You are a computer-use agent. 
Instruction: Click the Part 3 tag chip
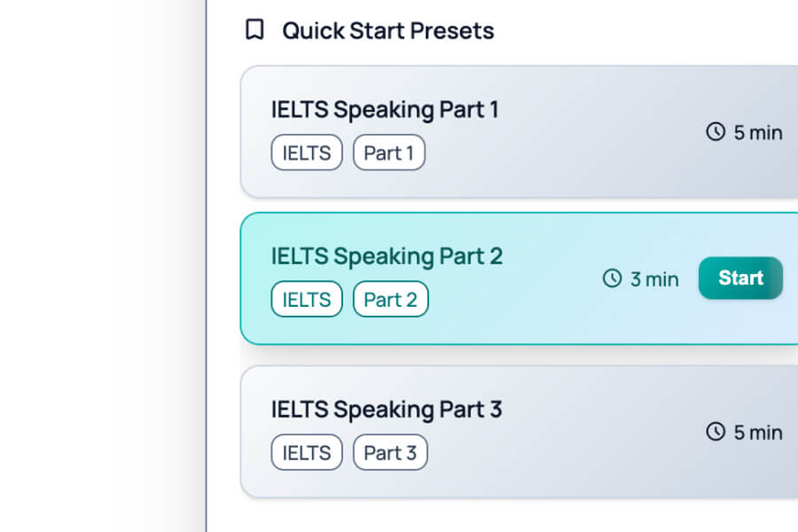point(390,452)
